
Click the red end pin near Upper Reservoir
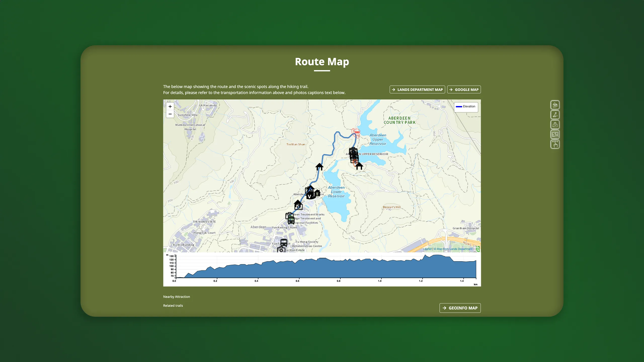pyautogui.click(x=355, y=163)
